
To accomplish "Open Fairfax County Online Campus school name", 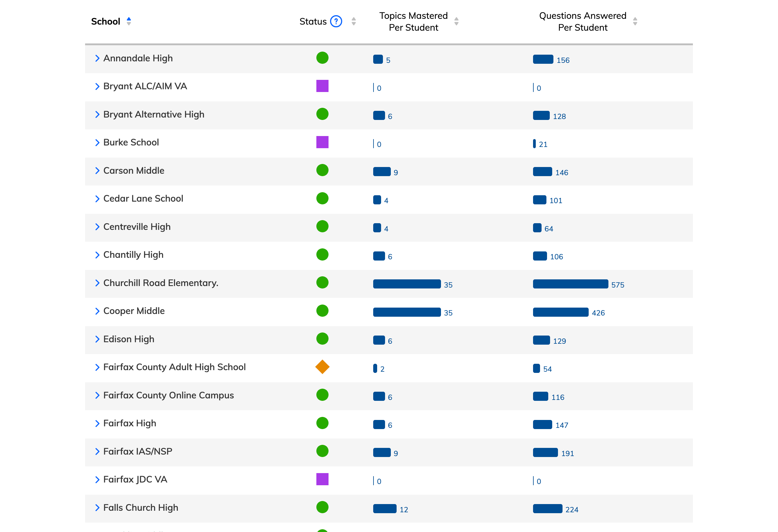I will (168, 395).
